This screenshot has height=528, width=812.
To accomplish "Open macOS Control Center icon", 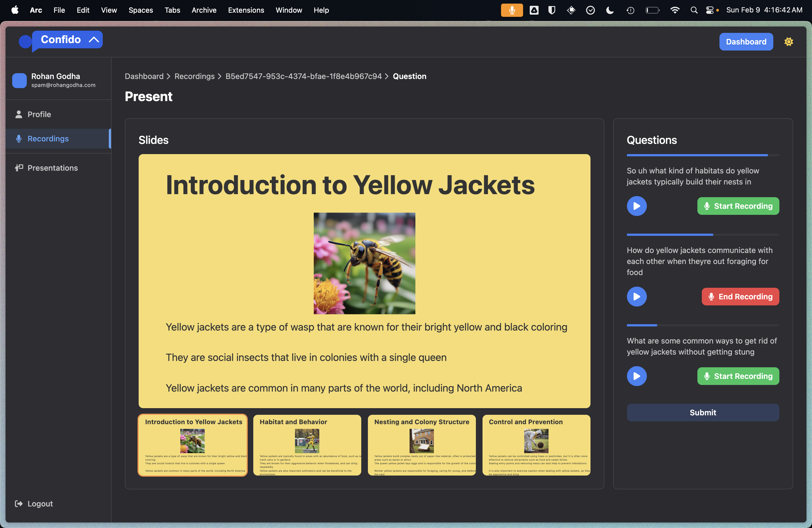I will coord(710,10).
